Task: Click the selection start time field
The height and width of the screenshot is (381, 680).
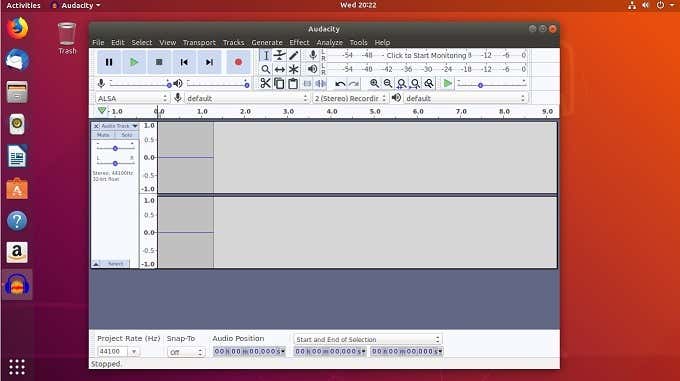Action: [x=330, y=352]
